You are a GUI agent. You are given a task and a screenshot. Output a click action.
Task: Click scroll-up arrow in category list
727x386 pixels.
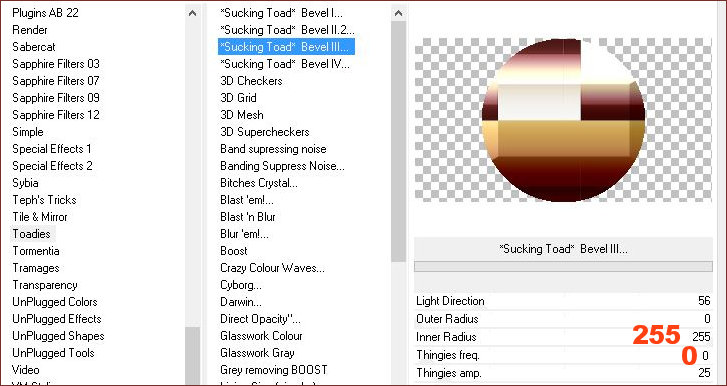tap(192, 13)
